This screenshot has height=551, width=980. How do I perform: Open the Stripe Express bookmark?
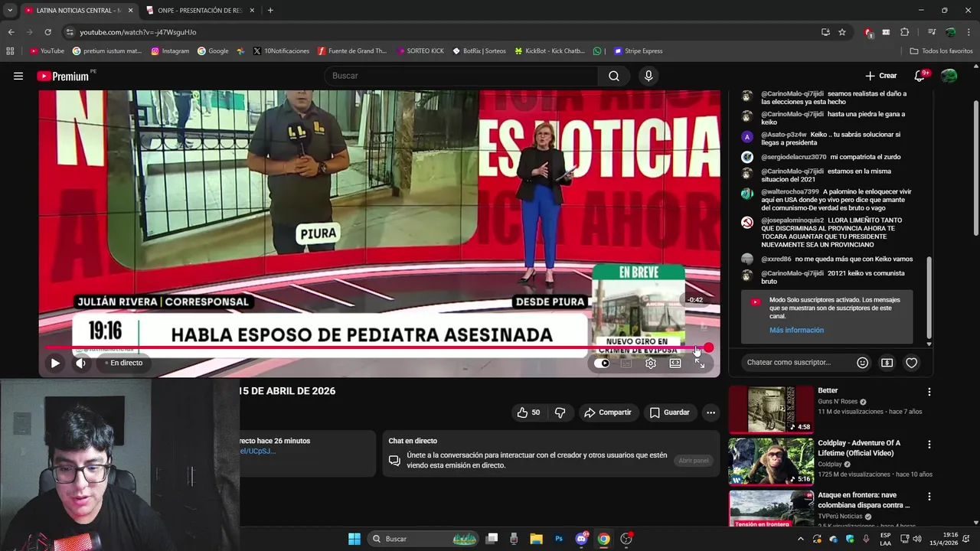tap(637, 51)
